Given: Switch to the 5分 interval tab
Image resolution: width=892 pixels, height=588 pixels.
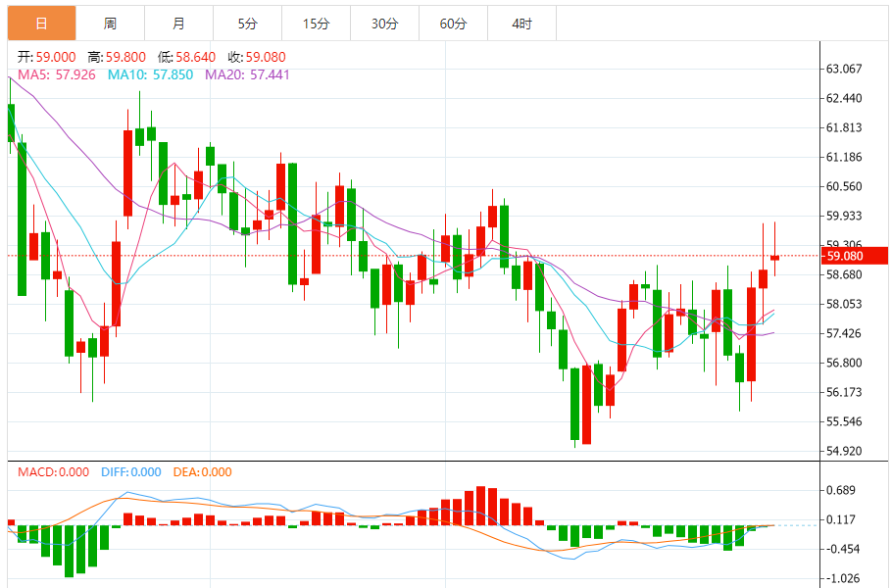Looking at the screenshot, I should click(x=247, y=24).
